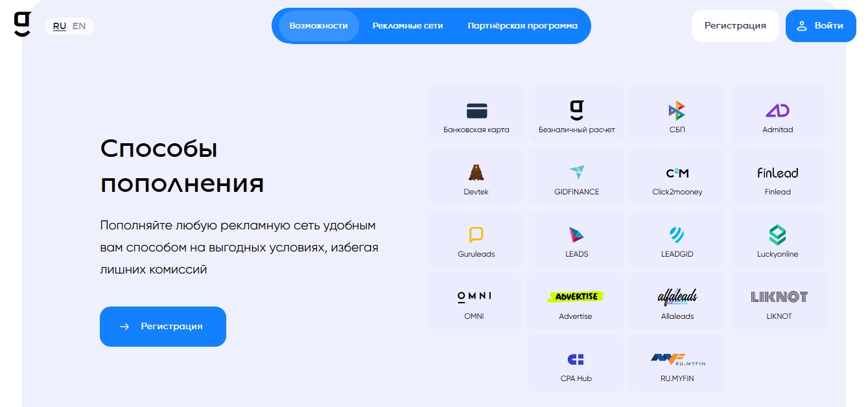Click the CPA Hub label text
Viewport: 868px width, 407px height.
tap(576, 378)
